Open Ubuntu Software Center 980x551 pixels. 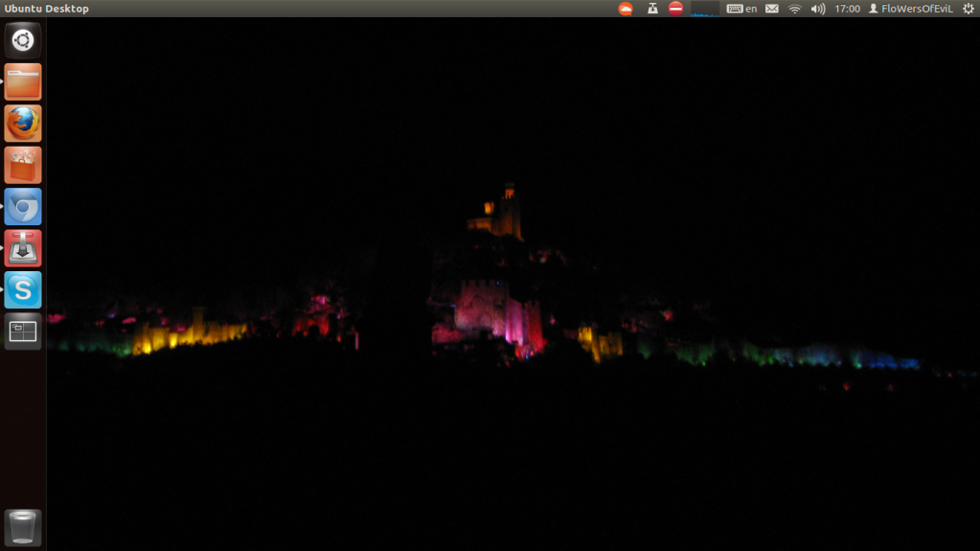click(23, 165)
